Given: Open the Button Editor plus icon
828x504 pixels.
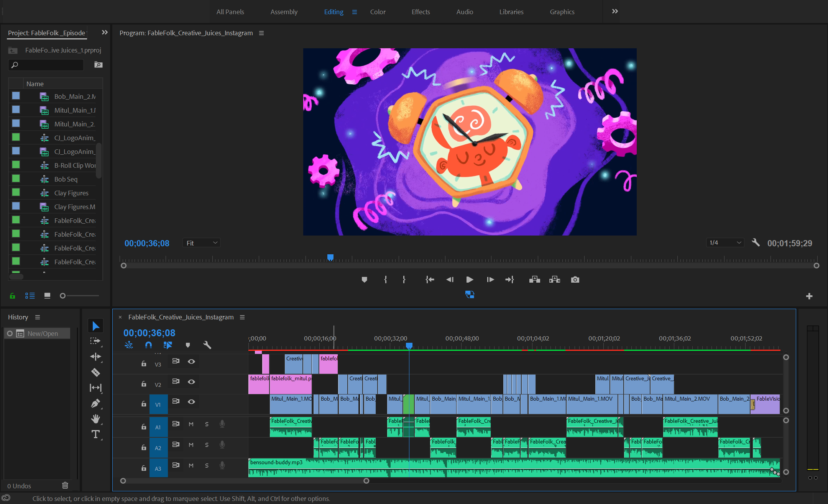Looking at the screenshot, I should coord(809,296).
